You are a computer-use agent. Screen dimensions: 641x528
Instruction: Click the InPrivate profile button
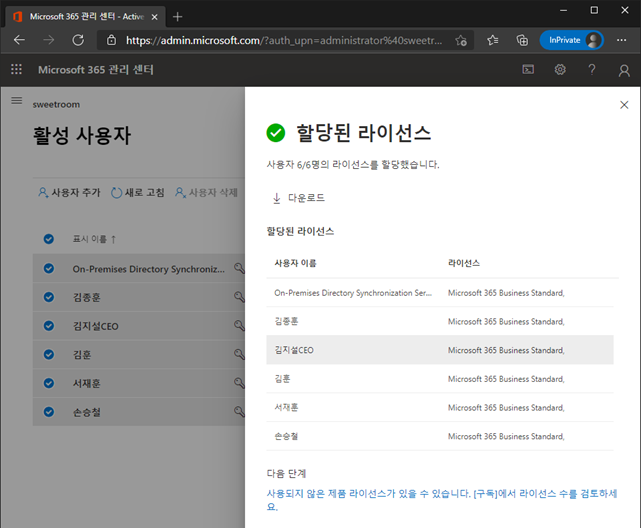pos(572,40)
